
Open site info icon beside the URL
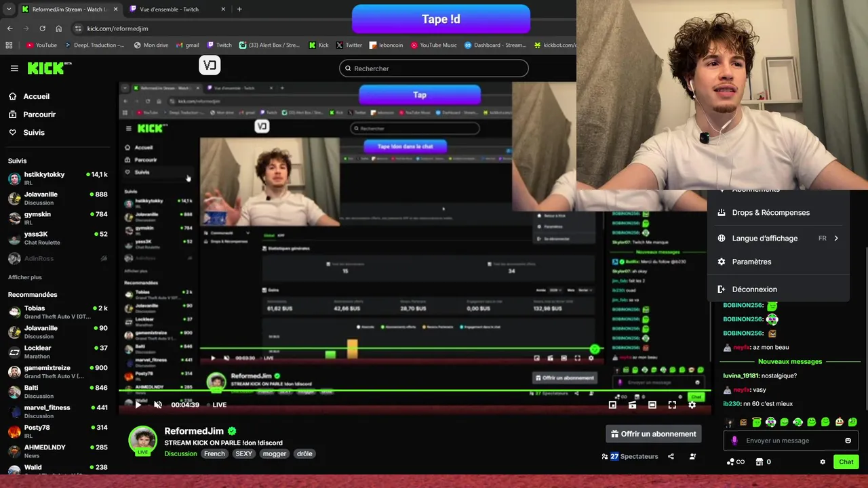(x=79, y=28)
